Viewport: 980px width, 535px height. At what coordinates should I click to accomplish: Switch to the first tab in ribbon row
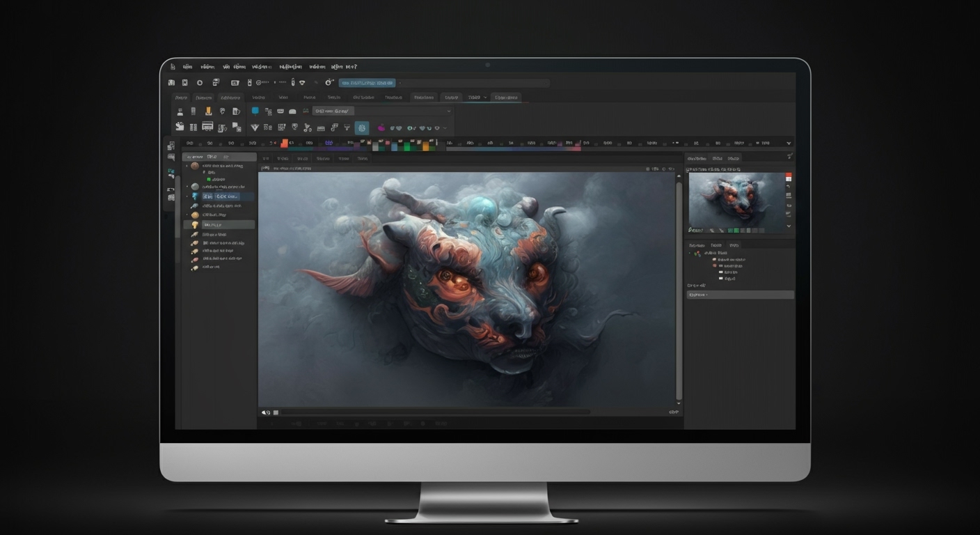pyautogui.click(x=181, y=98)
